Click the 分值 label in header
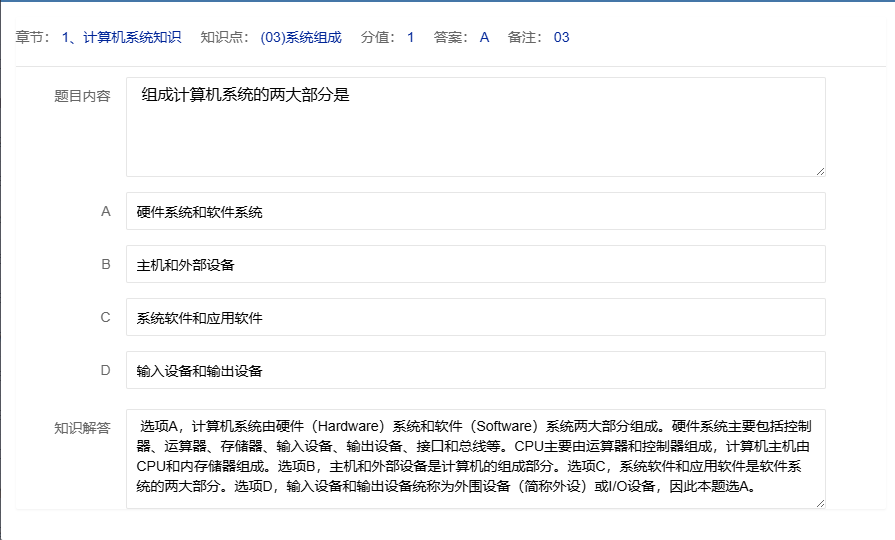Screen dimensions: 895x540 [x=376, y=37]
